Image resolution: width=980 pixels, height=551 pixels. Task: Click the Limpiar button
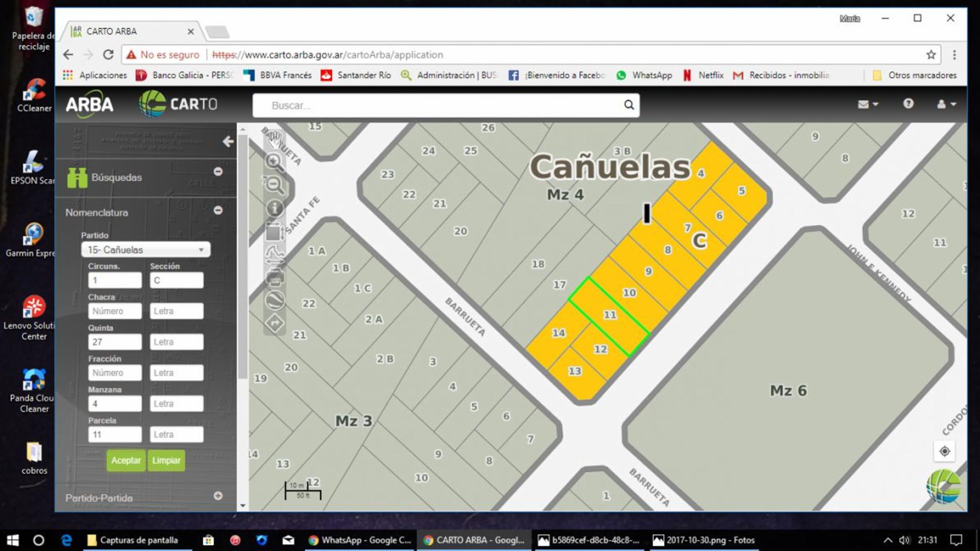(166, 460)
